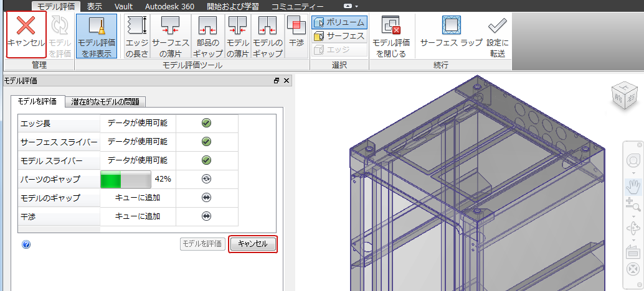Click the disabled モデルを評価 panel button
Screen dimensions: 644x291
tap(203, 244)
